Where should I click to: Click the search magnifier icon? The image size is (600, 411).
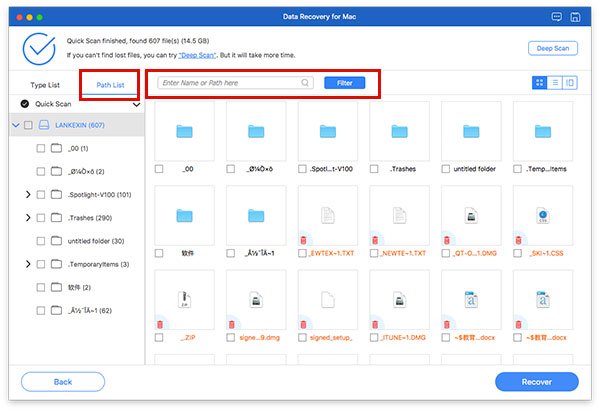(305, 83)
